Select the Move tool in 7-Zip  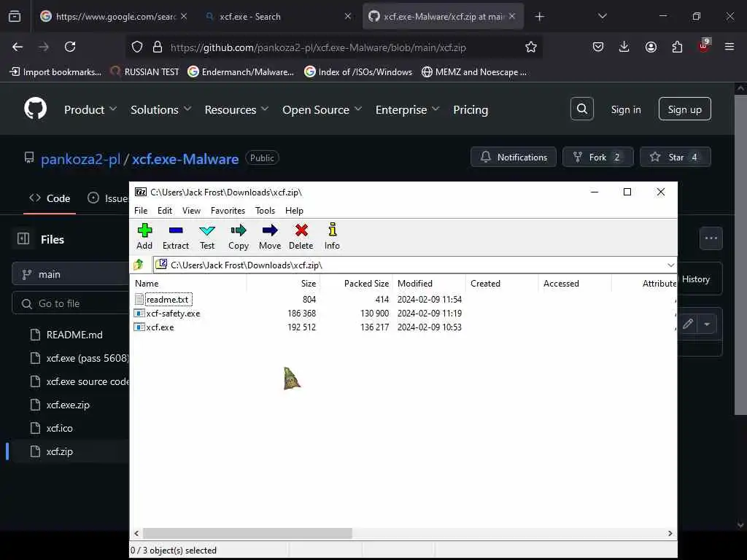(x=270, y=237)
